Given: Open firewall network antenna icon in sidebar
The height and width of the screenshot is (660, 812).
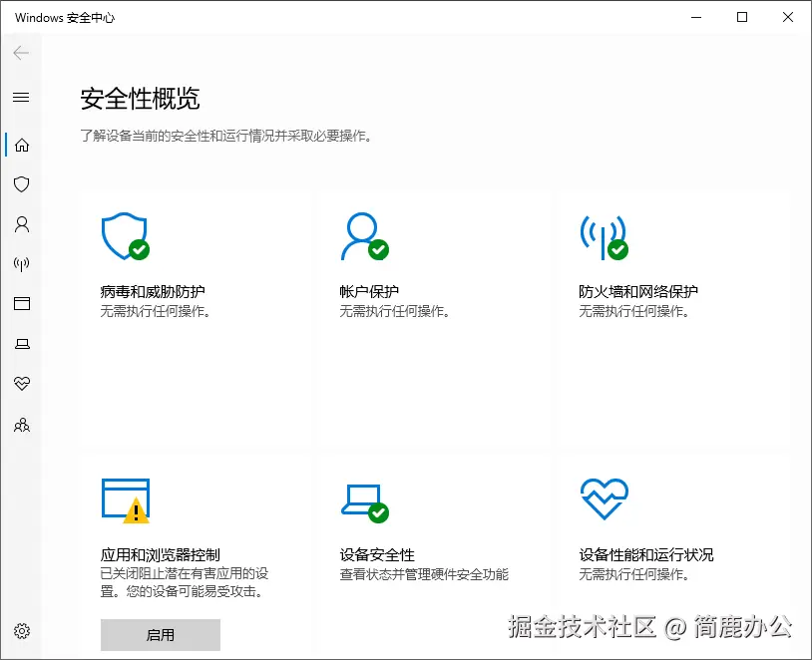Looking at the screenshot, I should (22, 264).
